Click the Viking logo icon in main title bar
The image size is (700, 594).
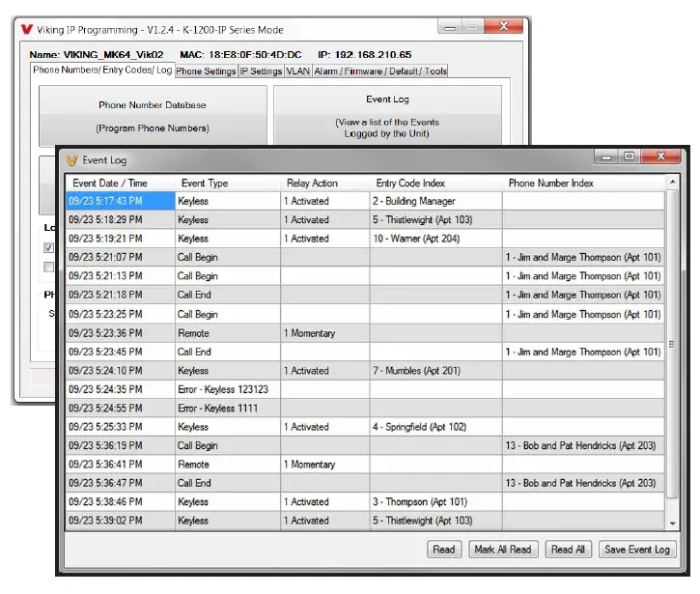point(26,30)
